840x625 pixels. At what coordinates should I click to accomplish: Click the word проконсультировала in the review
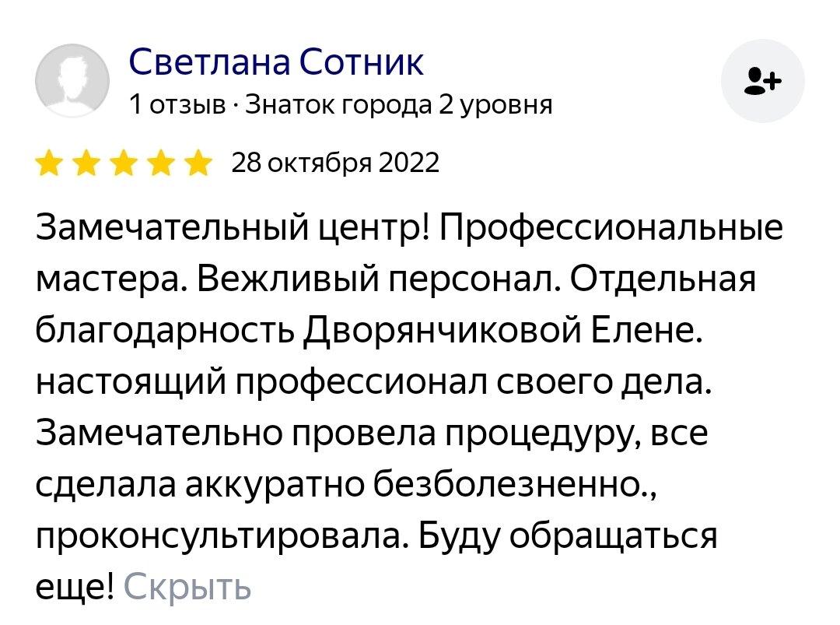click(x=218, y=537)
